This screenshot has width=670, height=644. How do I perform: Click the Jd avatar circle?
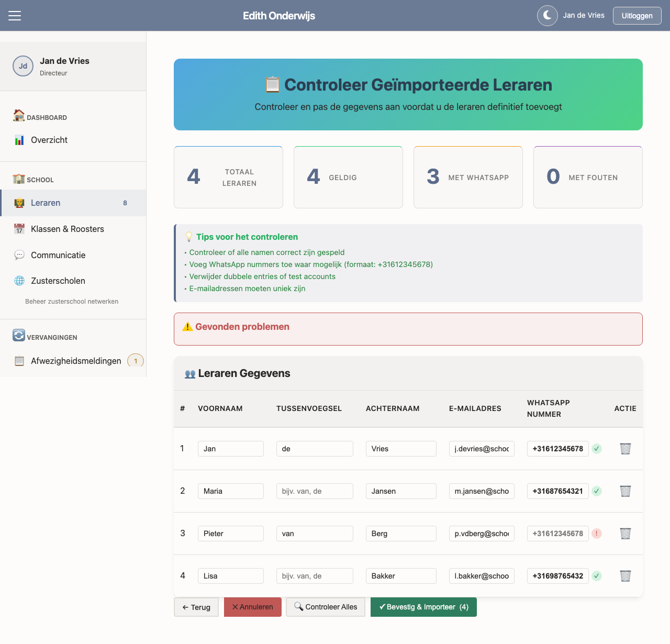tap(23, 66)
